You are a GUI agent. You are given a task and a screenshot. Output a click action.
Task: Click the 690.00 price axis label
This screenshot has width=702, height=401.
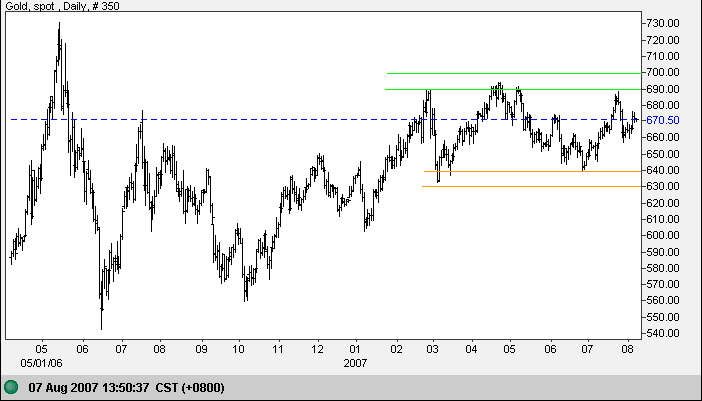[x=663, y=89]
